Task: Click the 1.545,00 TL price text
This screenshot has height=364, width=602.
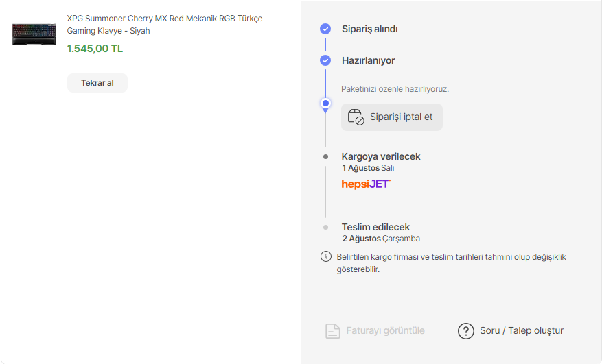Action: pyautogui.click(x=95, y=49)
